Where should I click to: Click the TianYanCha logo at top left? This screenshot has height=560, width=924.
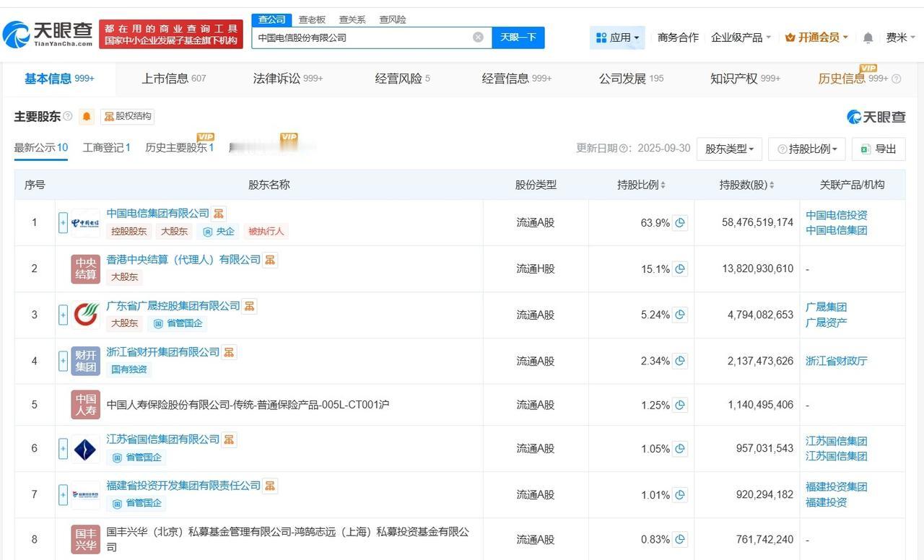pyautogui.click(x=48, y=33)
